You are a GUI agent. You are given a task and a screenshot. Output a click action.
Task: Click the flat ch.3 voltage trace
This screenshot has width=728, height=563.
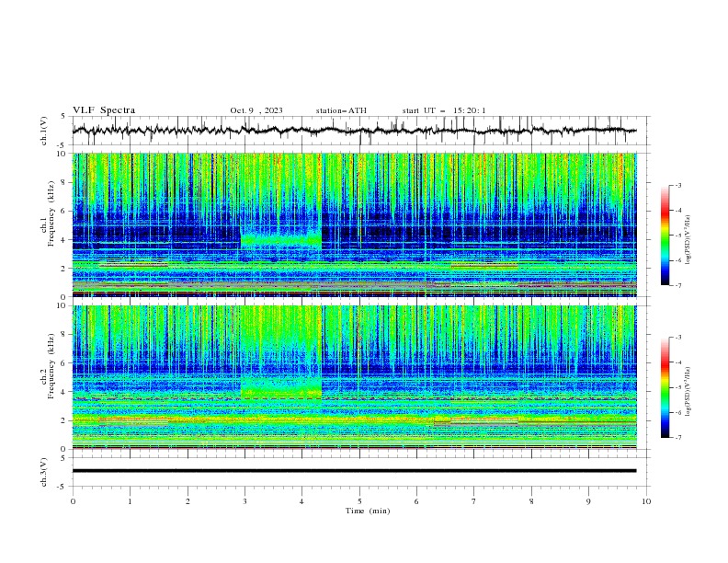[x=354, y=471]
